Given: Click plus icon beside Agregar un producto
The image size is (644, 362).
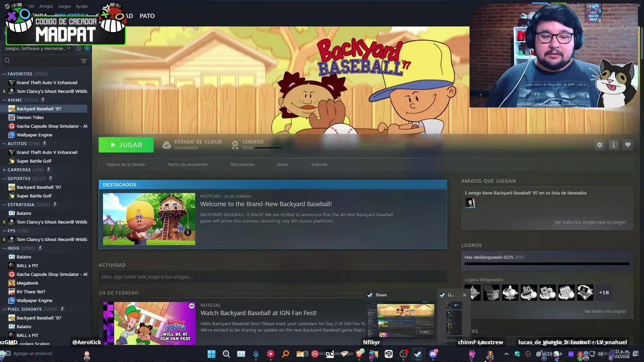Looking at the screenshot, I should click(8, 353).
